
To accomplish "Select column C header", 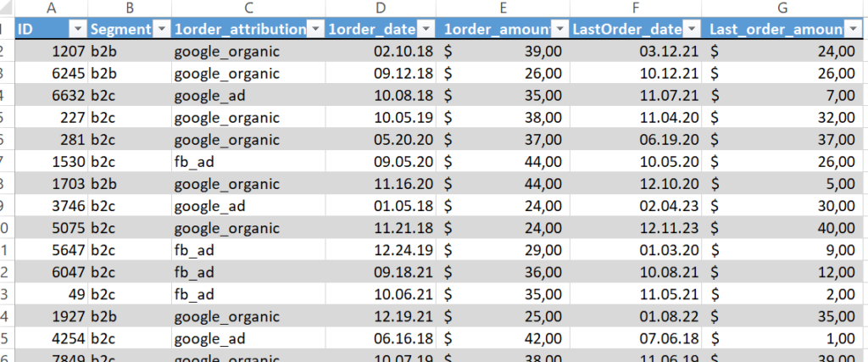I will (248, 8).
